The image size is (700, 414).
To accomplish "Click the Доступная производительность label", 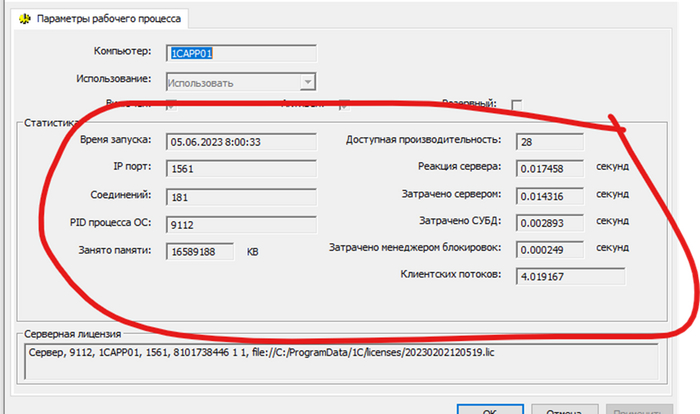I will pos(423,140).
